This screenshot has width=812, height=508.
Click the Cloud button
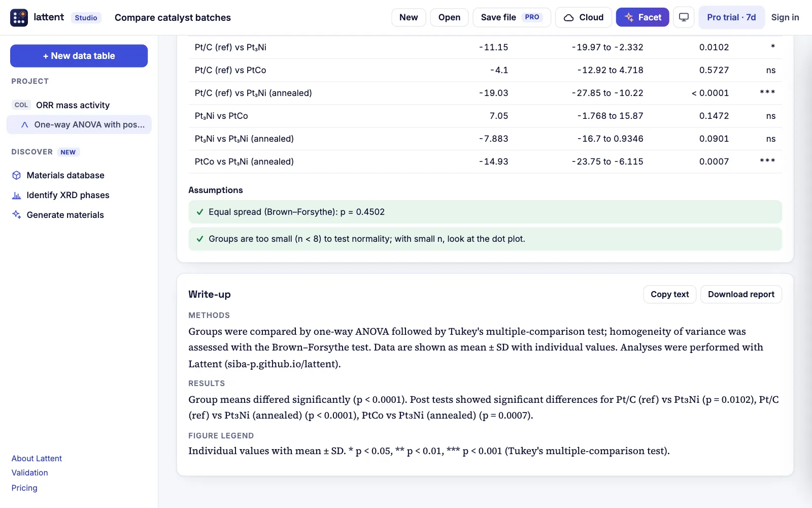(584, 17)
